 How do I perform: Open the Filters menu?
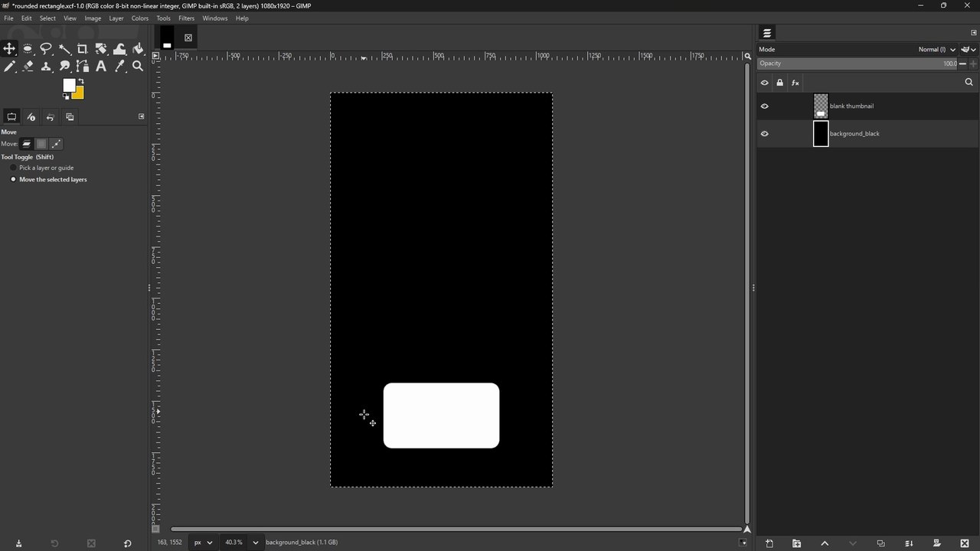tap(187, 18)
